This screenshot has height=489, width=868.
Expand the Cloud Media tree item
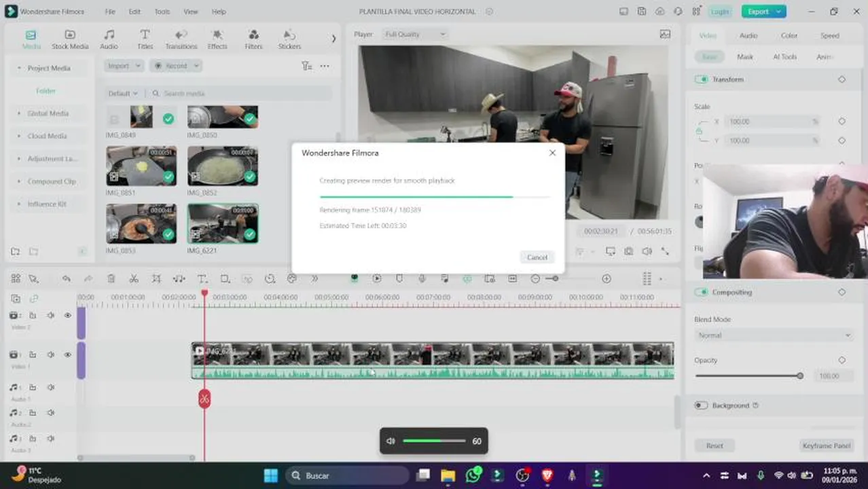tap(18, 136)
